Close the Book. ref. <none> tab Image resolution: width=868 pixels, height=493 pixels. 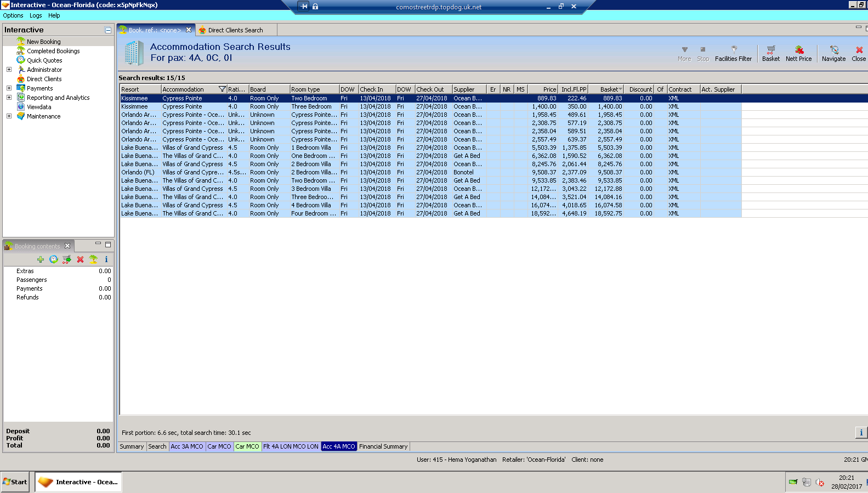point(189,30)
